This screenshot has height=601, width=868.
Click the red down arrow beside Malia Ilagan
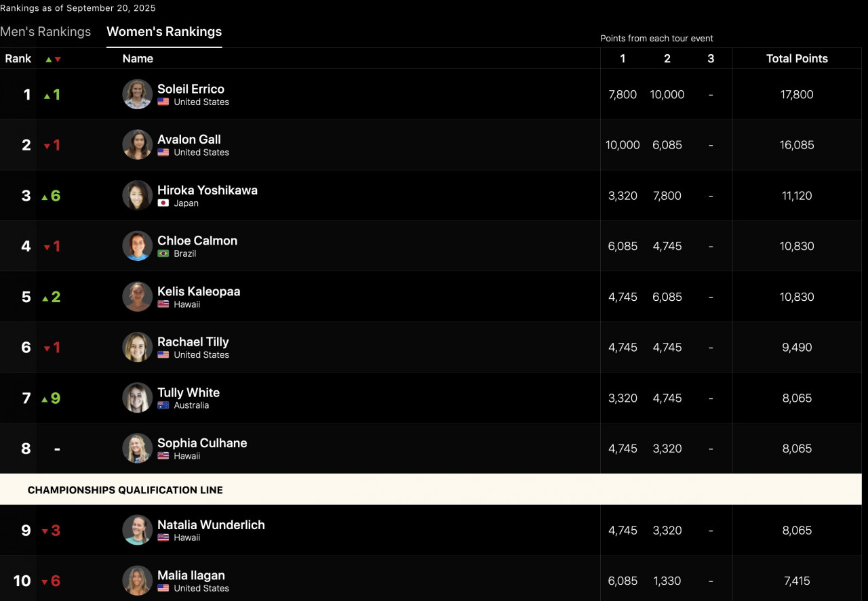tap(45, 582)
